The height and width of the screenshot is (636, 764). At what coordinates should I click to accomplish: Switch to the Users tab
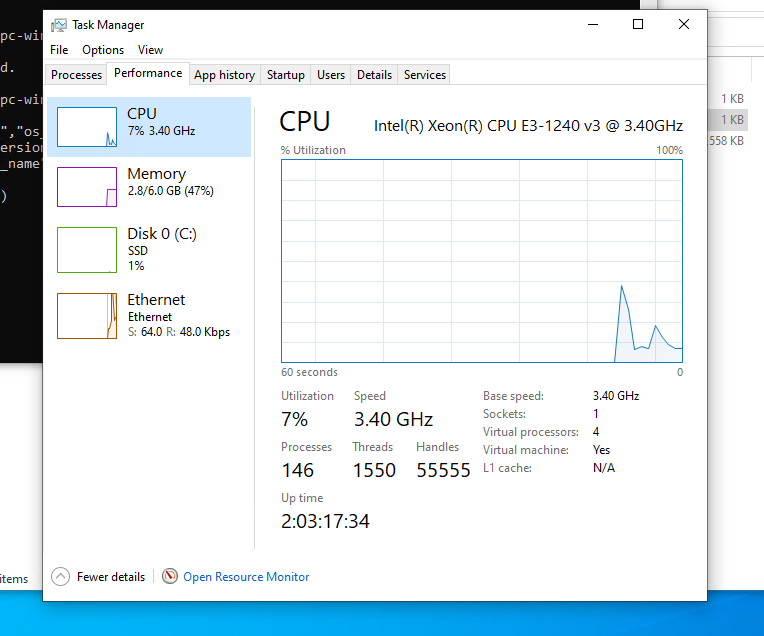coord(330,75)
